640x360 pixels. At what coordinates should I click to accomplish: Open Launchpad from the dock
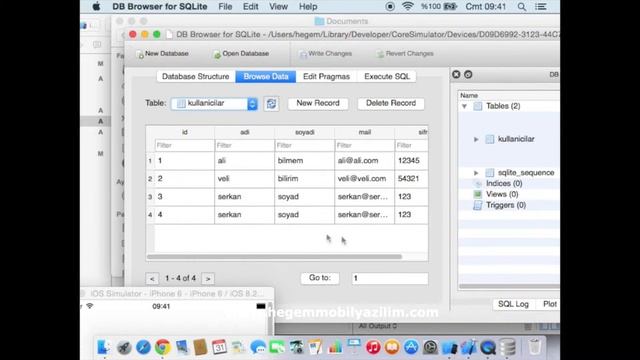click(x=124, y=347)
